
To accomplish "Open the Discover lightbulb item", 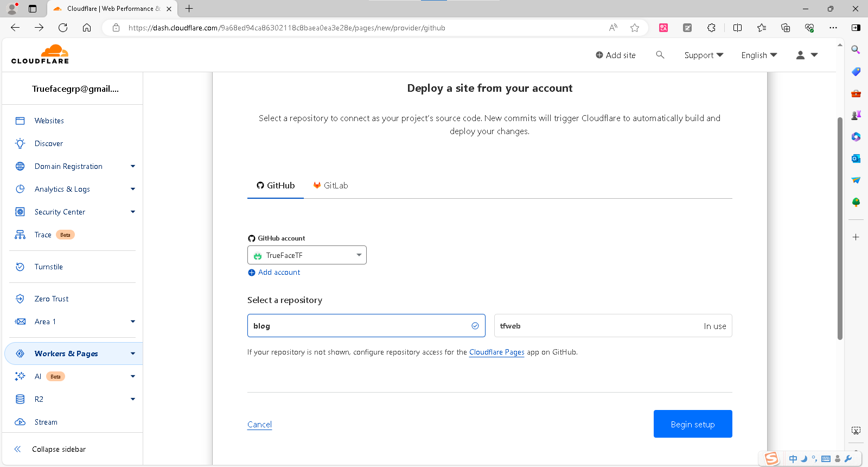I will pos(48,143).
